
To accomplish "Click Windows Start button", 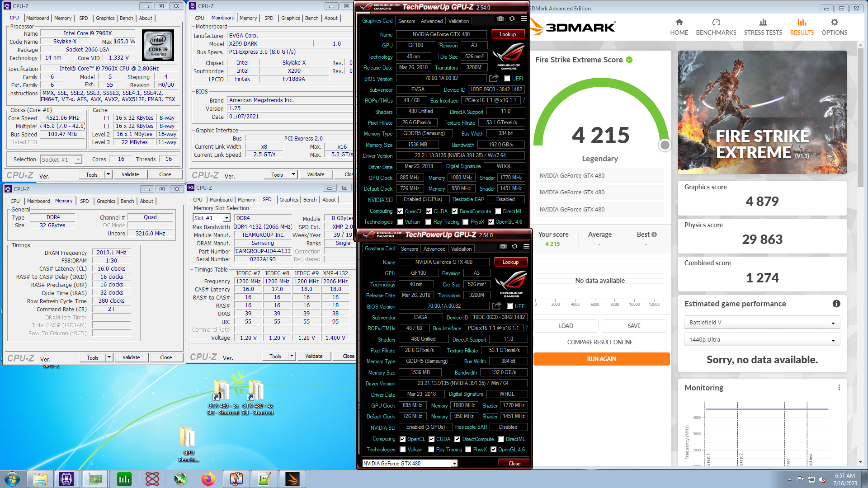I will (x=12, y=479).
